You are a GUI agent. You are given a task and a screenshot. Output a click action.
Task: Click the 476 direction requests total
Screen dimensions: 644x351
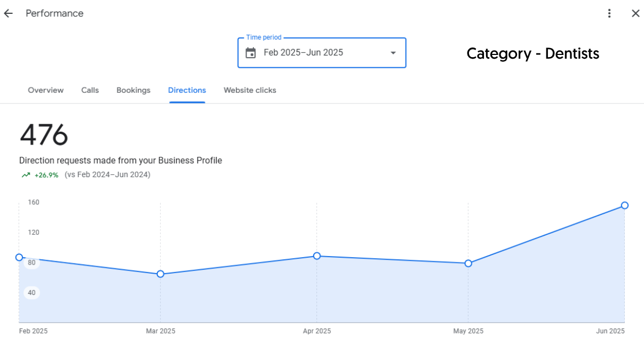(x=44, y=135)
